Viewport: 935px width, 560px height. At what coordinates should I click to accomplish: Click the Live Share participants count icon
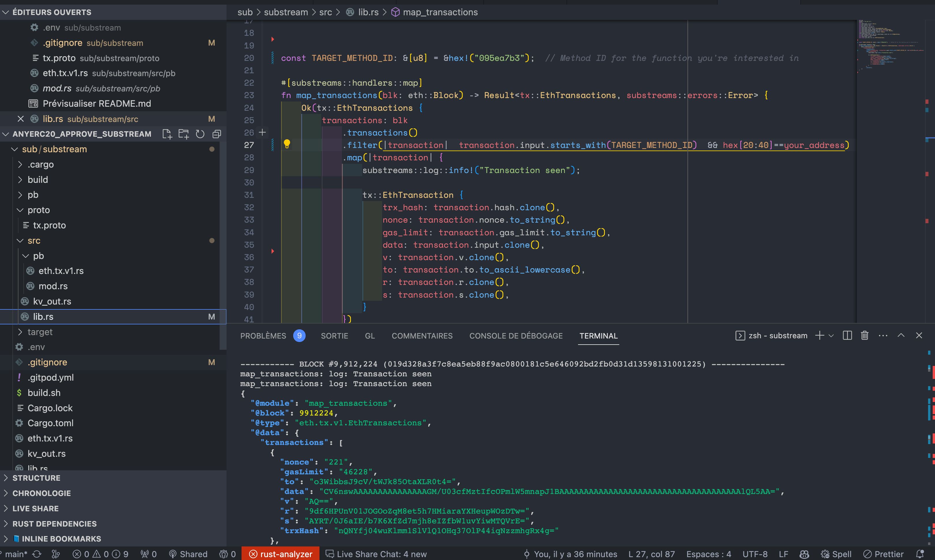click(x=227, y=554)
